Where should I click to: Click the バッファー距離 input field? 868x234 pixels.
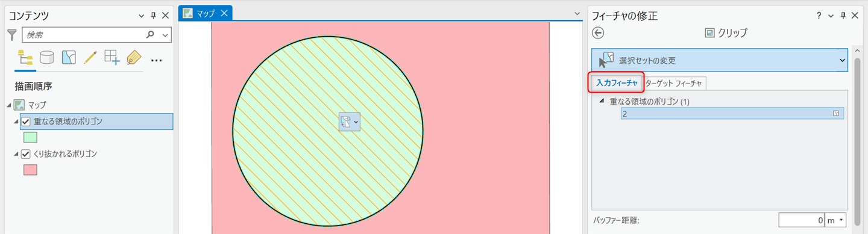click(x=801, y=221)
